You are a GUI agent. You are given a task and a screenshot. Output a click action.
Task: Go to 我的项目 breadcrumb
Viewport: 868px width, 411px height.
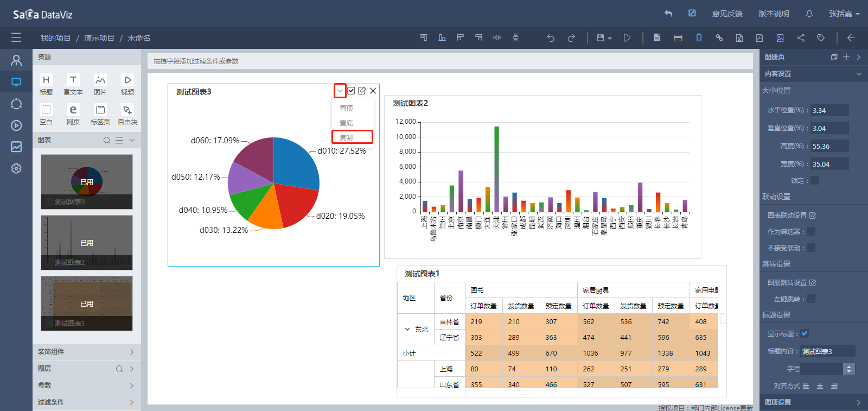click(55, 38)
